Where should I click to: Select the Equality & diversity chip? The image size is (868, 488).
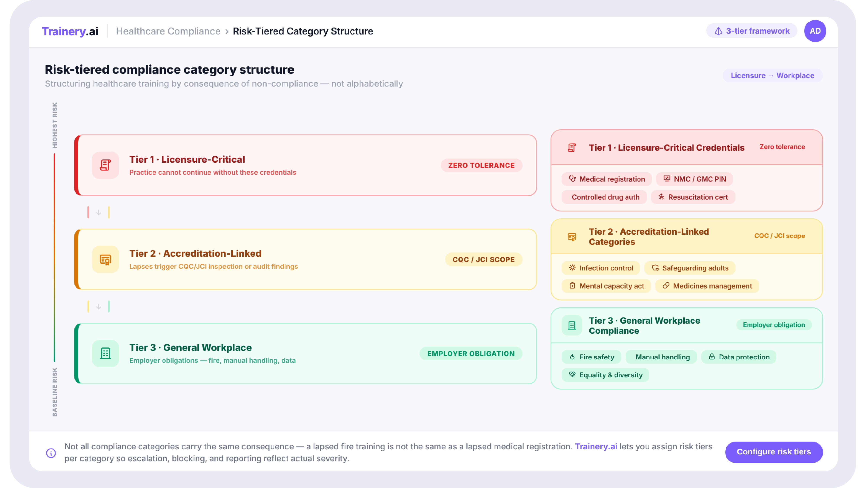coord(605,375)
